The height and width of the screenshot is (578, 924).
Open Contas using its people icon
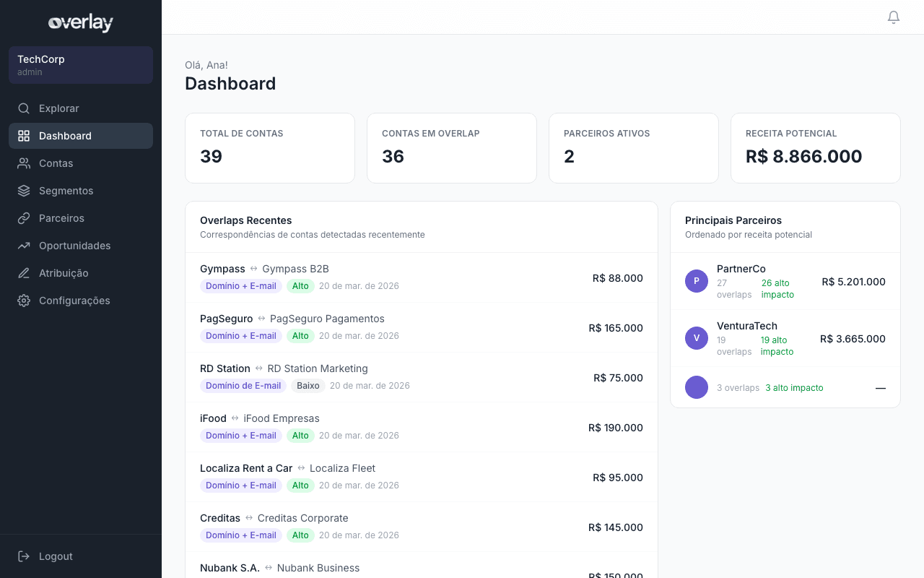24,163
